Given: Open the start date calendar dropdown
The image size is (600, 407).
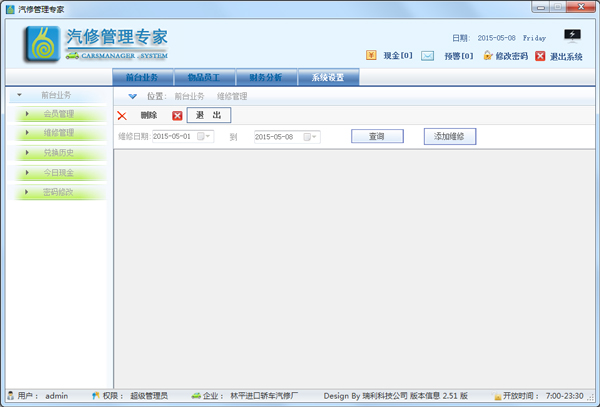Looking at the screenshot, I should coord(204,137).
